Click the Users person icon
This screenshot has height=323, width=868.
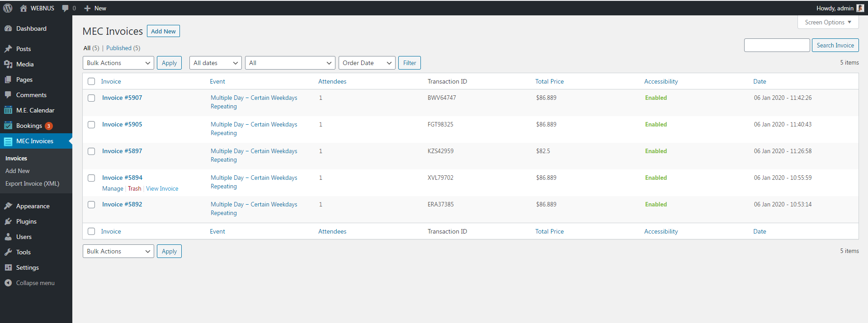click(x=8, y=237)
